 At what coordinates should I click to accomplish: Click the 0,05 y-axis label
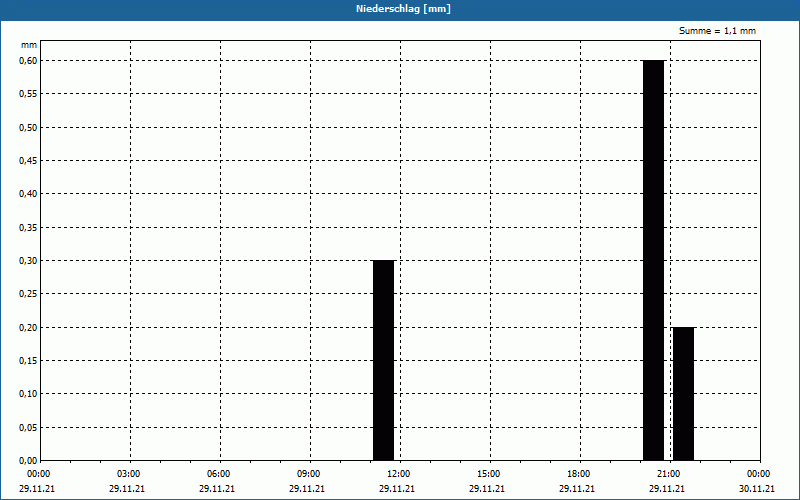click(28, 428)
